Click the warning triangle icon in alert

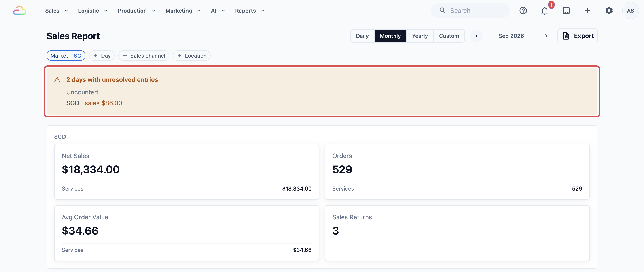click(x=57, y=80)
